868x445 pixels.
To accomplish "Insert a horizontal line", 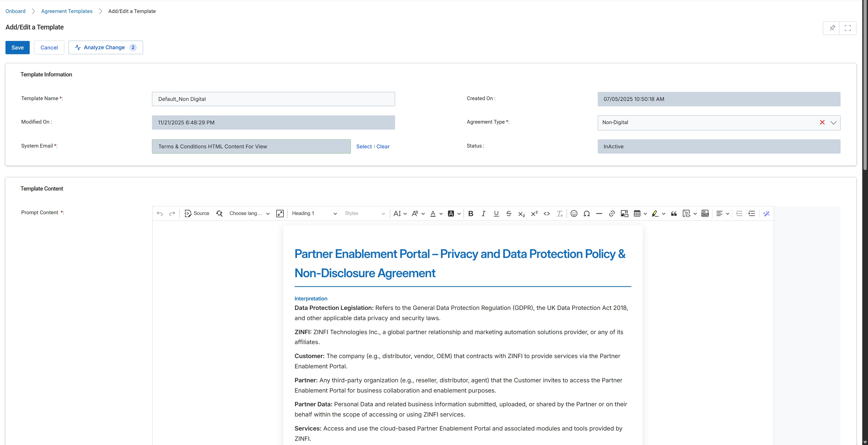I will [x=599, y=214].
